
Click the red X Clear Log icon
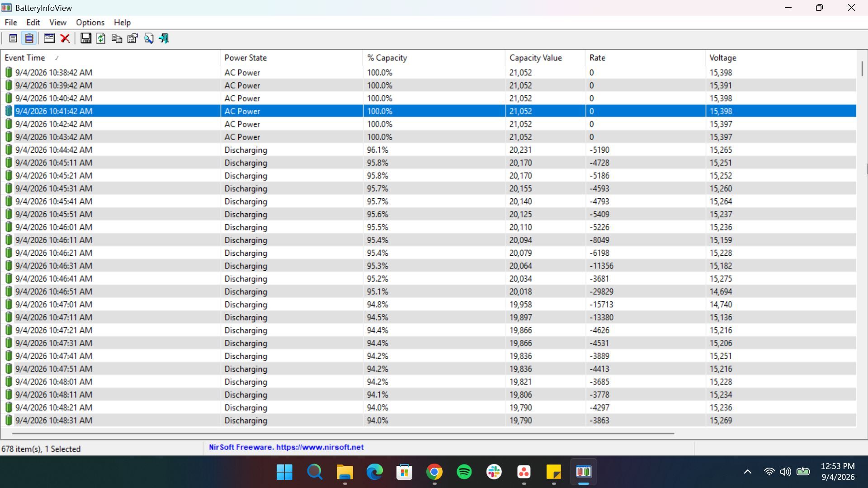(x=65, y=38)
